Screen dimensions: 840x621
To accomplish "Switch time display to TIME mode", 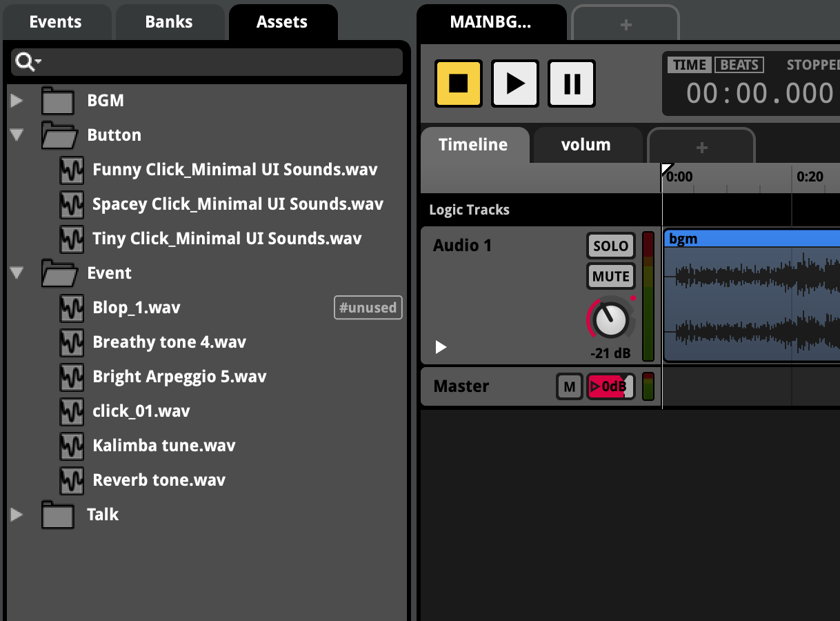I will point(690,65).
